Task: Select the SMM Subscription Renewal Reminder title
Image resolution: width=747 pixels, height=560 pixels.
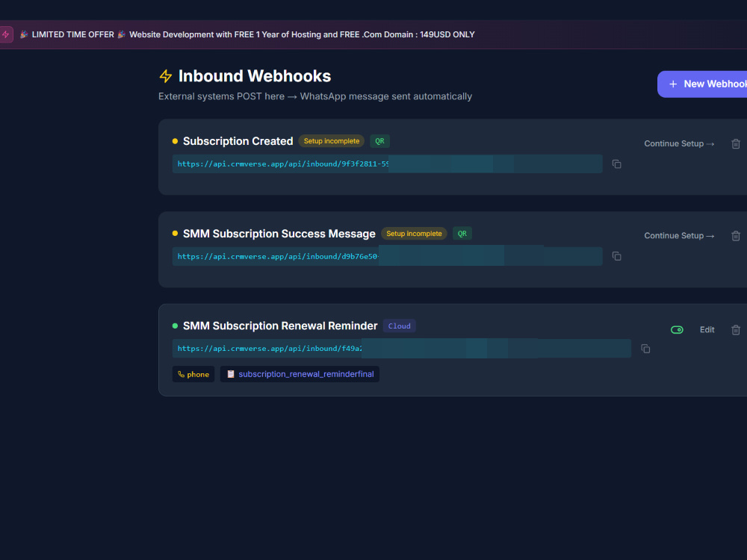Action: pyautogui.click(x=280, y=326)
